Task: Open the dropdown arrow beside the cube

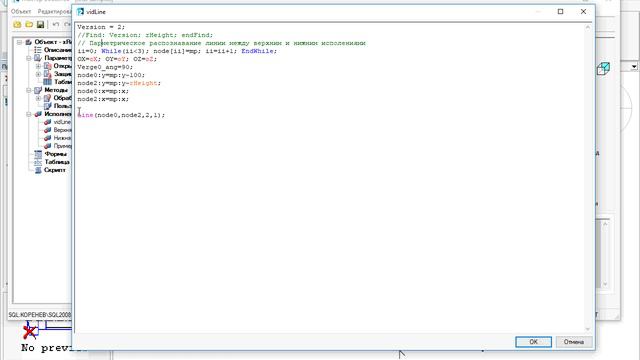Action: (633, 67)
